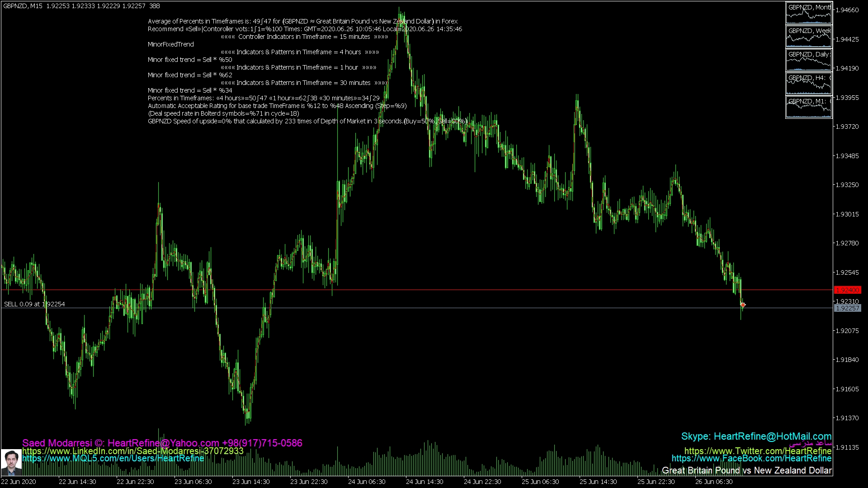
Task: Click the 1.91135 price scale label
Action: [847, 447]
